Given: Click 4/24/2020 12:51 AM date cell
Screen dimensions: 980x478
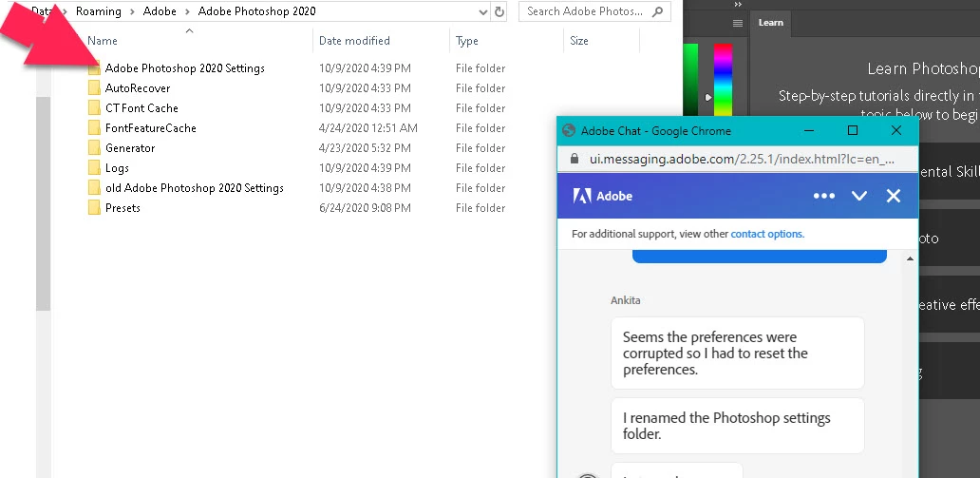Looking at the screenshot, I should [368, 128].
